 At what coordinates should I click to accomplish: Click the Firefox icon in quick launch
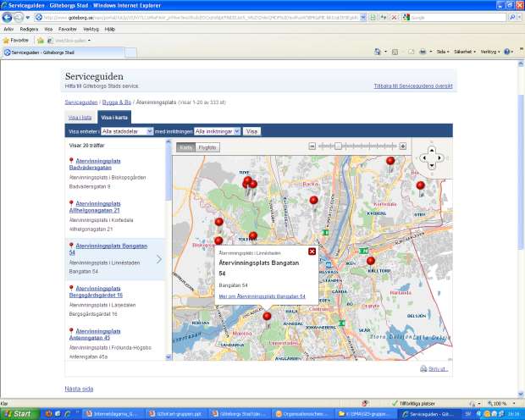(48, 414)
